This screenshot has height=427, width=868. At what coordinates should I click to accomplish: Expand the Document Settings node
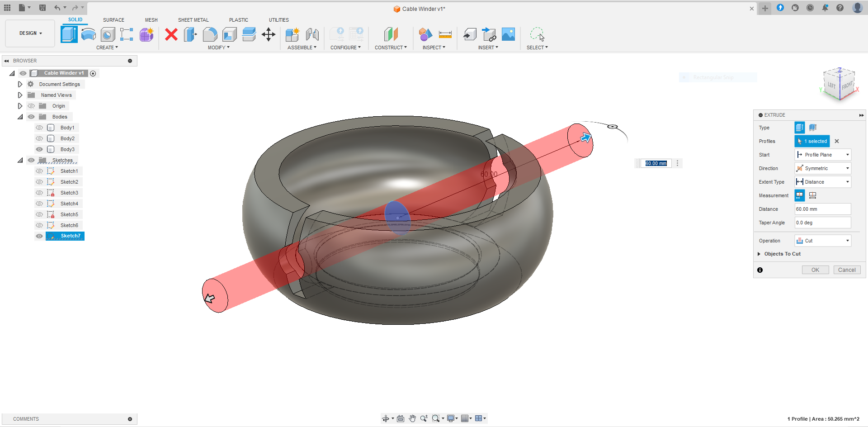[20, 84]
